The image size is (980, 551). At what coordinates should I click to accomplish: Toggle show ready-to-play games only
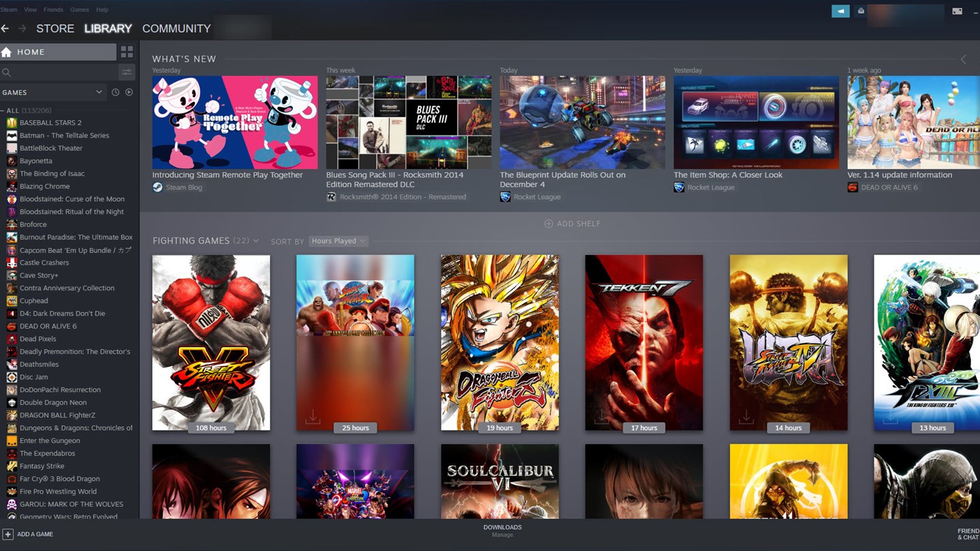click(129, 93)
